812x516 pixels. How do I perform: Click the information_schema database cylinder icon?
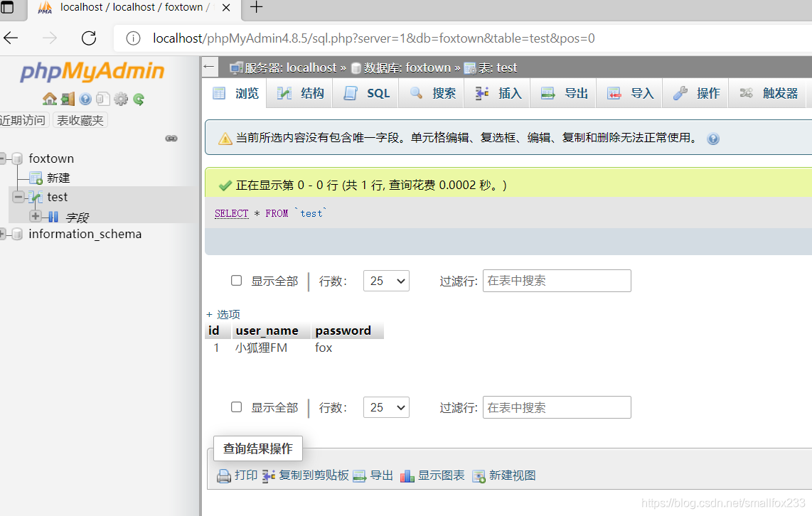point(17,234)
